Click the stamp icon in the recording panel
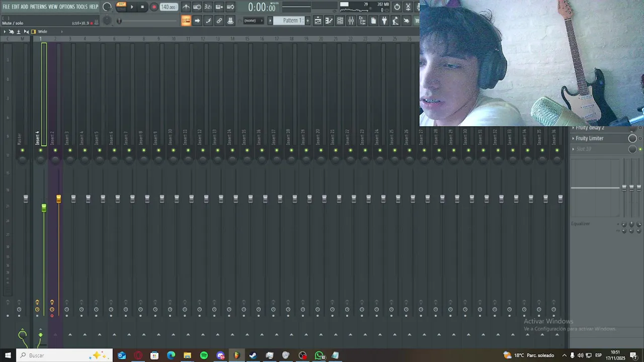Screen dimensions: 644x362 [230, 21]
